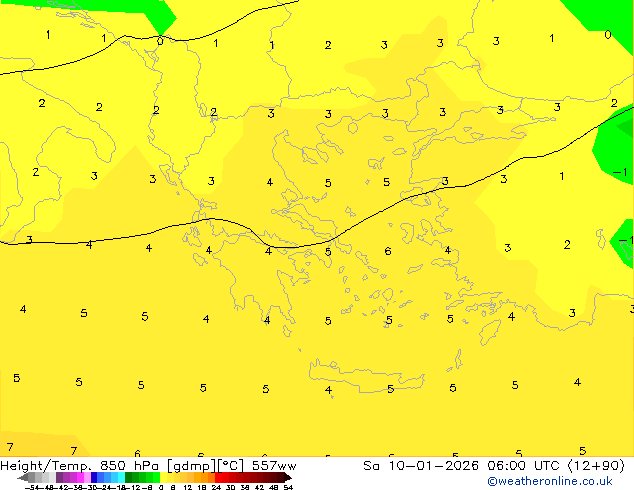Pick the cyan segment of the color scale

(122, 478)
